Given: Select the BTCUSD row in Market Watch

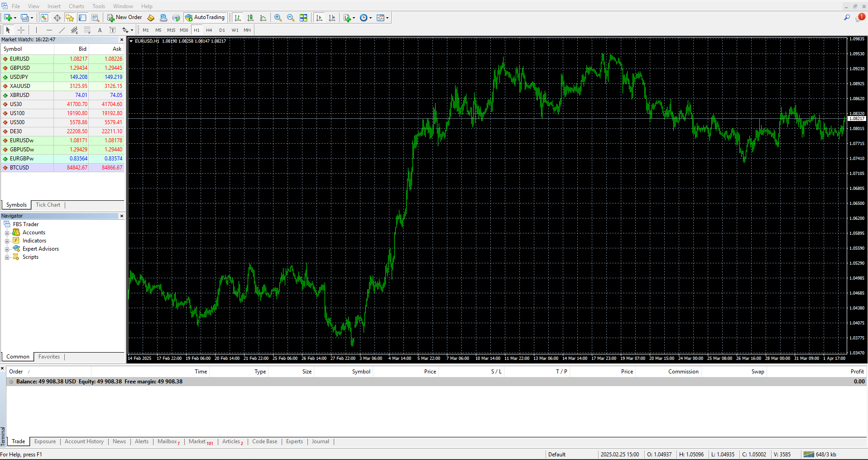Looking at the screenshot, I should point(62,168).
